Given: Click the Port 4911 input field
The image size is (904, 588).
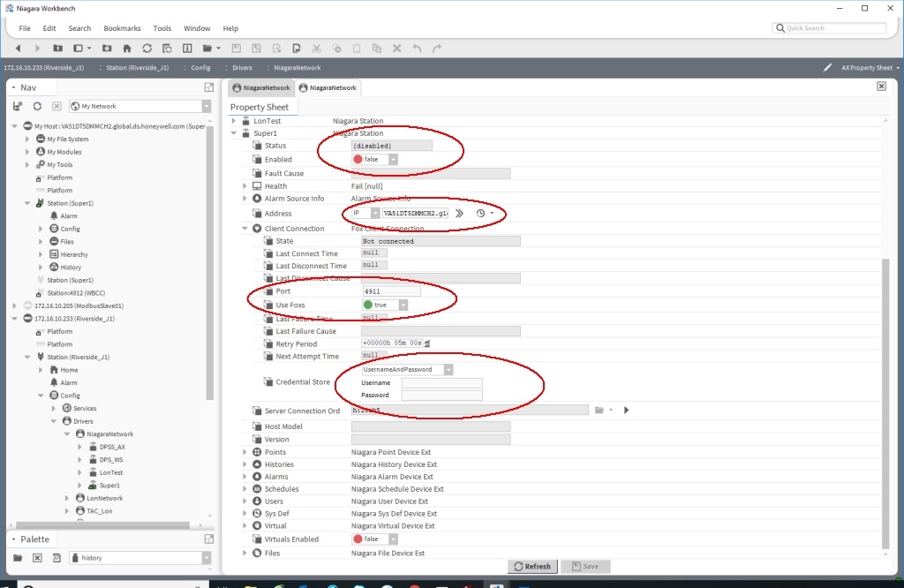Looking at the screenshot, I should (x=391, y=291).
